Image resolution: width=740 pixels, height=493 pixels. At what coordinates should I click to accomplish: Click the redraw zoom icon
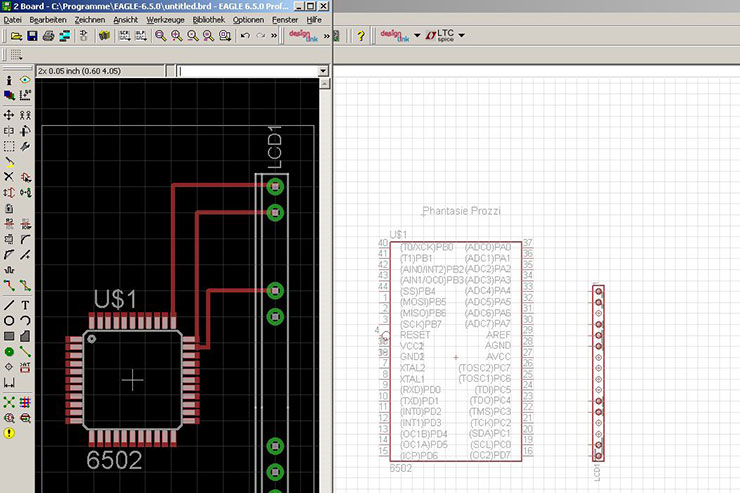pos(208,36)
